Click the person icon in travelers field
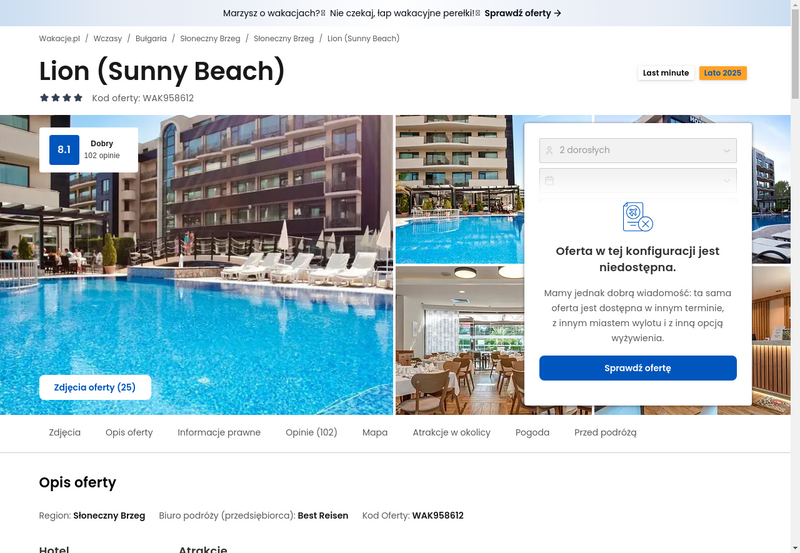The width and height of the screenshot is (800, 553). pyautogui.click(x=549, y=150)
